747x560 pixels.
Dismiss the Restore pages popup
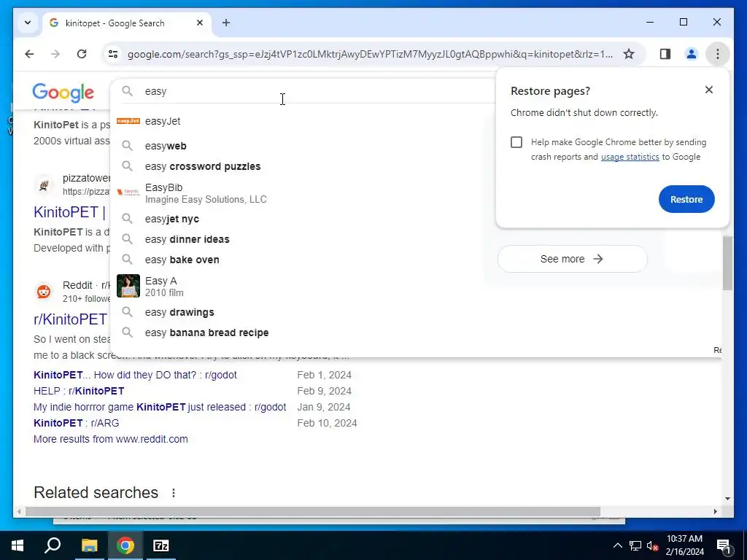click(709, 90)
